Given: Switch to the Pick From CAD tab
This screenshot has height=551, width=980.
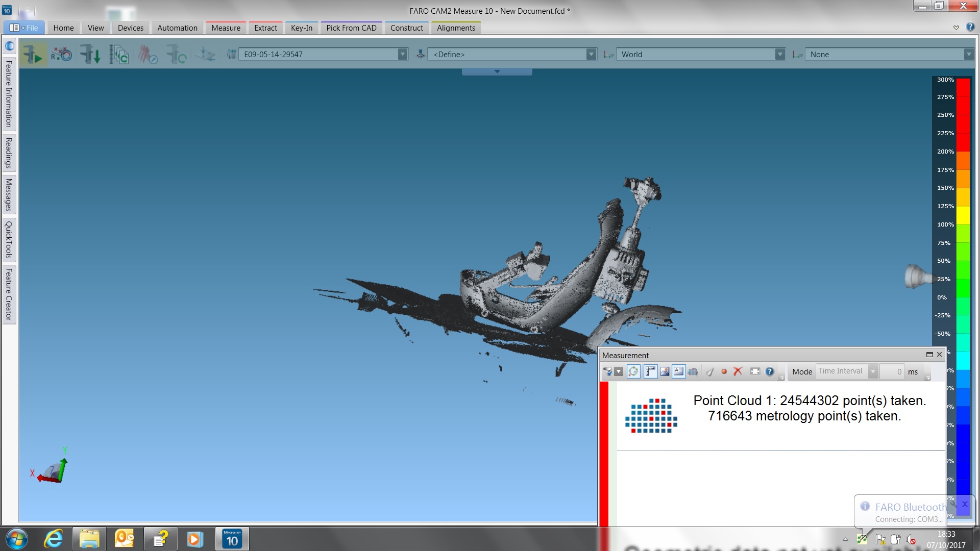Looking at the screenshot, I should point(351,28).
